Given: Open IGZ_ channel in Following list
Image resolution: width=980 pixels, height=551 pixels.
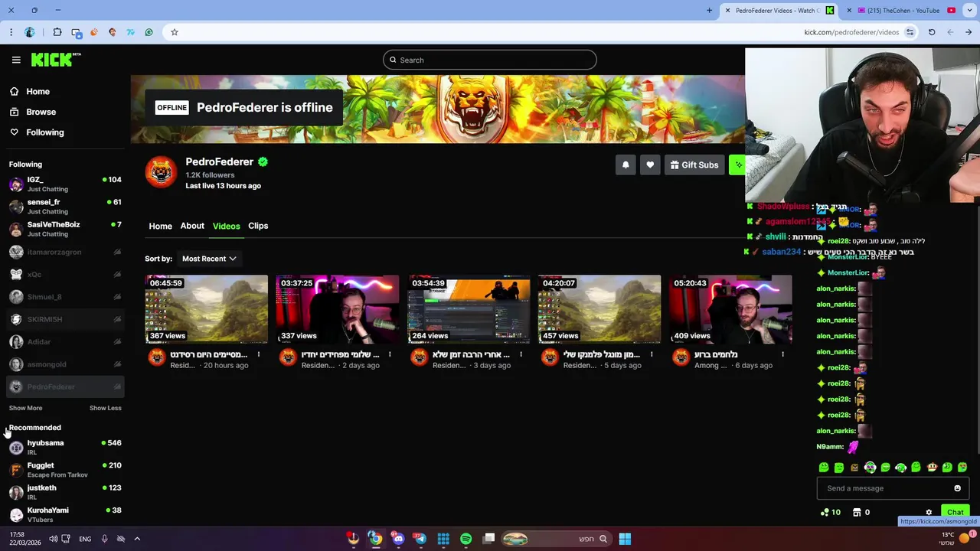Looking at the screenshot, I should 65,184.
